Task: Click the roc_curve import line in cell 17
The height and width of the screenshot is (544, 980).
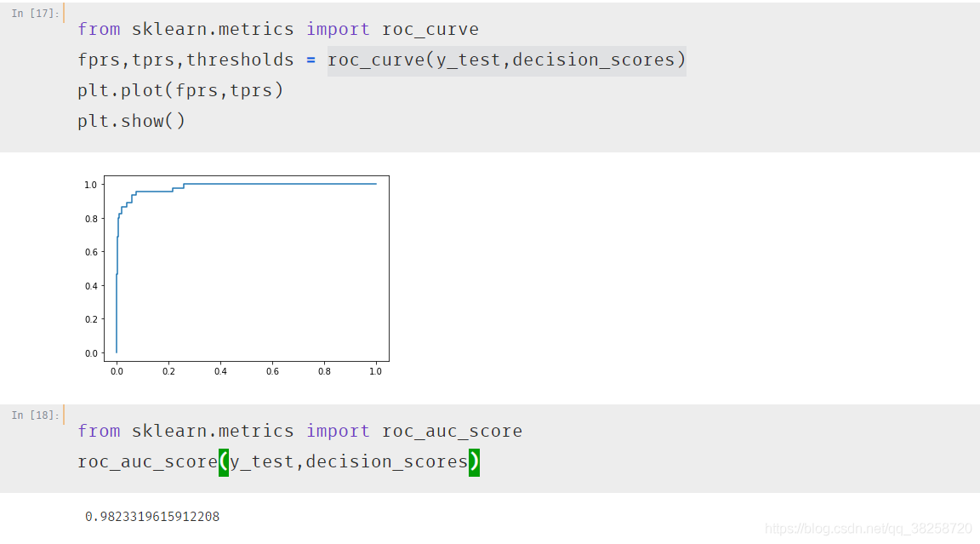Action: pos(278,30)
